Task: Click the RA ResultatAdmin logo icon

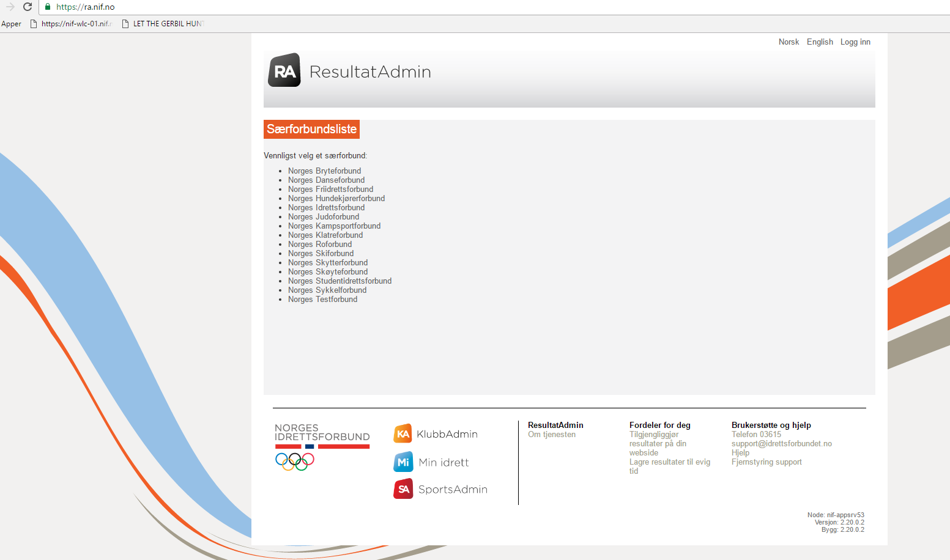Action: (284, 70)
